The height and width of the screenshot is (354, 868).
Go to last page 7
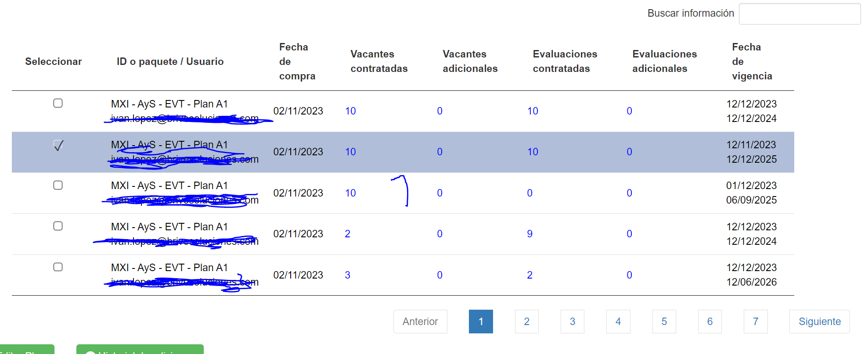pos(756,322)
